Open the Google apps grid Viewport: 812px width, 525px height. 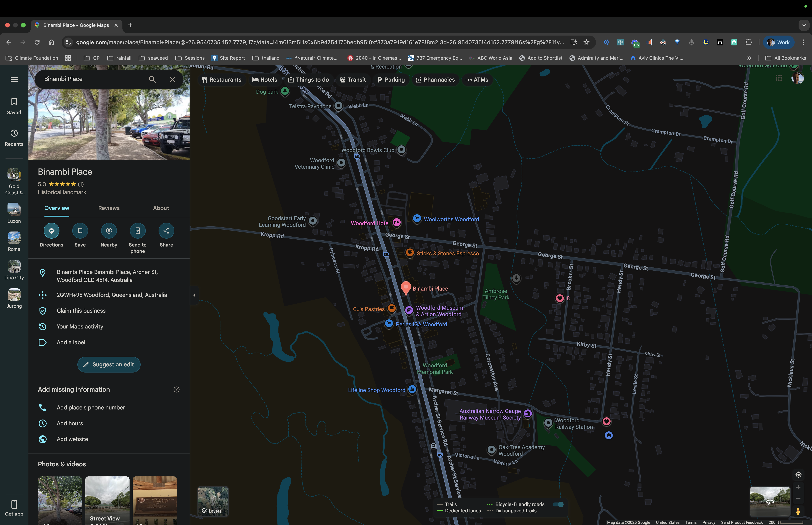tap(779, 78)
